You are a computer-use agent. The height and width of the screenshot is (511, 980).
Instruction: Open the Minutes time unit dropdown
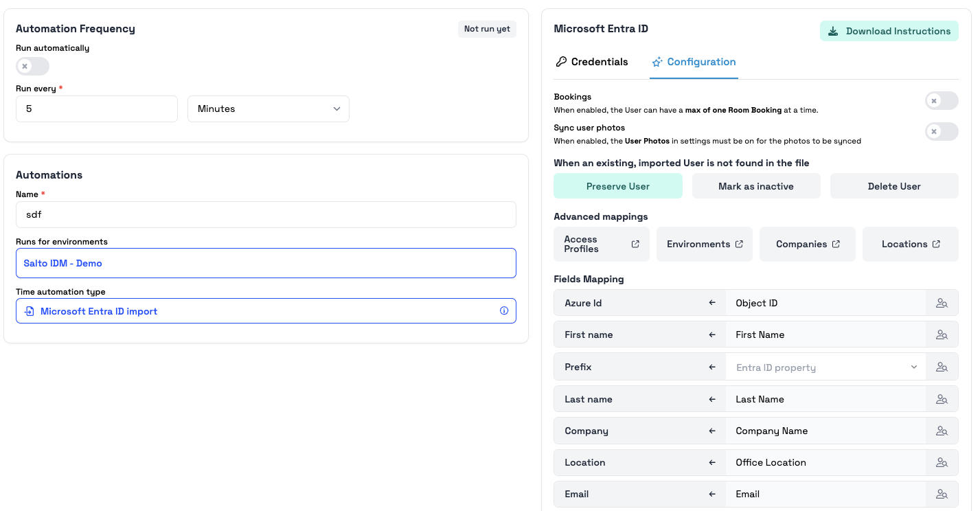pos(268,109)
